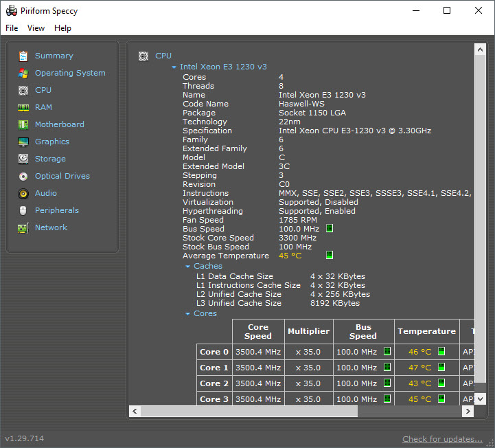Image resolution: width=495 pixels, height=448 pixels.
Task: Click the vertical scrollbar thumb
Action: click(x=480, y=219)
